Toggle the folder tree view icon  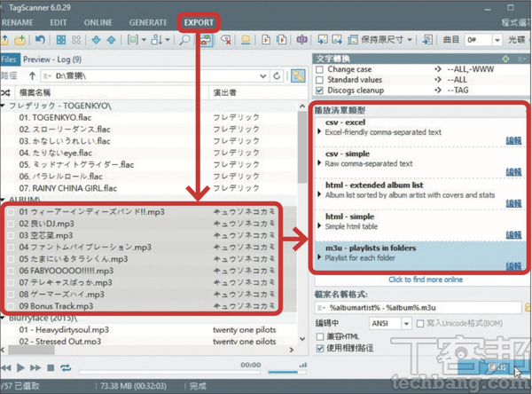coord(298,75)
